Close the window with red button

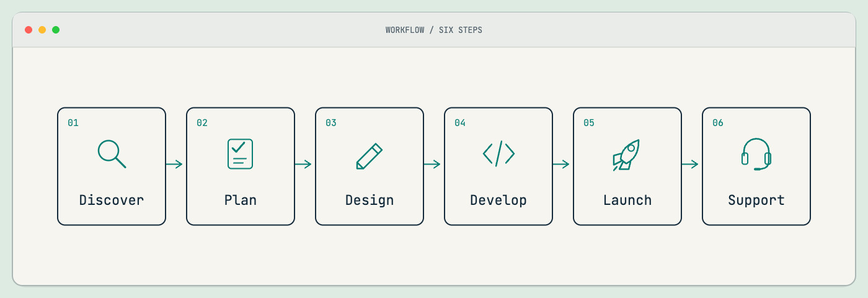(x=29, y=30)
